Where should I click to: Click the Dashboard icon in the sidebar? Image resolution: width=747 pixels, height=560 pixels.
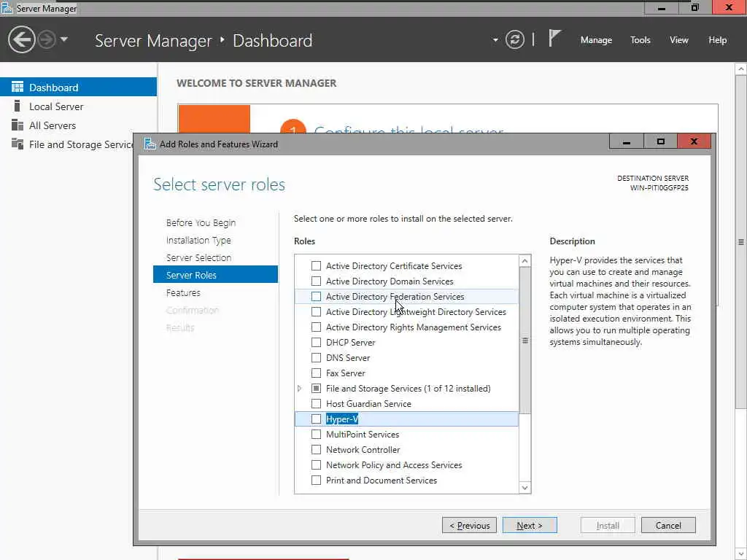pyautogui.click(x=18, y=87)
